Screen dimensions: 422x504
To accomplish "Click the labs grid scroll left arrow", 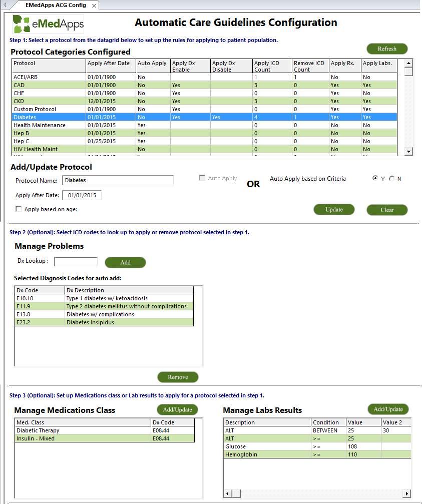I will pyautogui.click(x=228, y=493).
